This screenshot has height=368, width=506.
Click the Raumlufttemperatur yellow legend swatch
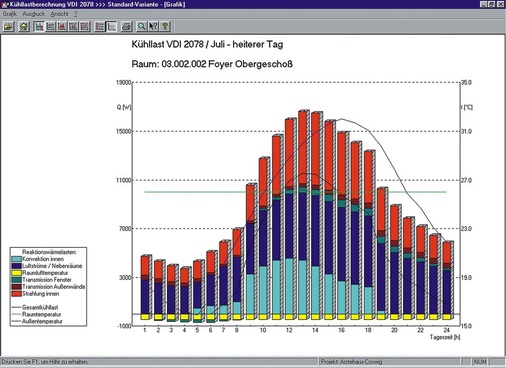tap(17, 273)
